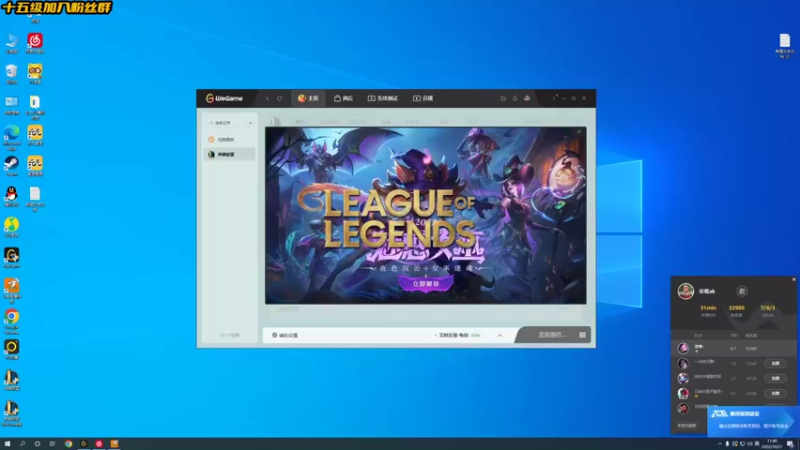Open This PC desktop icon

coord(11,43)
